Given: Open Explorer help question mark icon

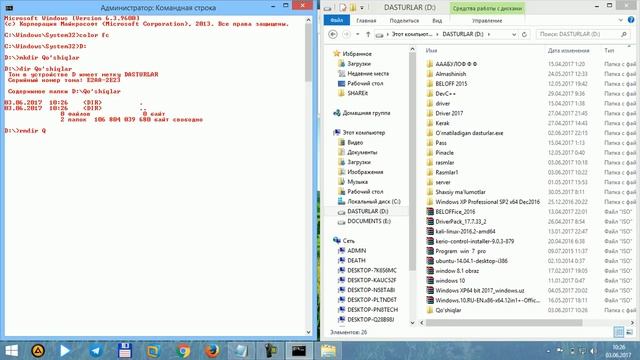Looking at the screenshot, I should [x=631, y=20].
